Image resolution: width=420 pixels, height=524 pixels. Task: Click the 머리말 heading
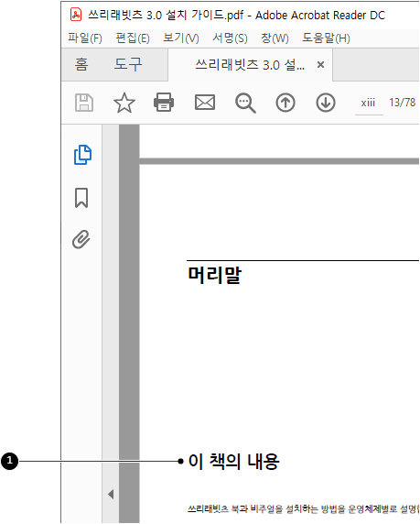[x=215, y=275]
